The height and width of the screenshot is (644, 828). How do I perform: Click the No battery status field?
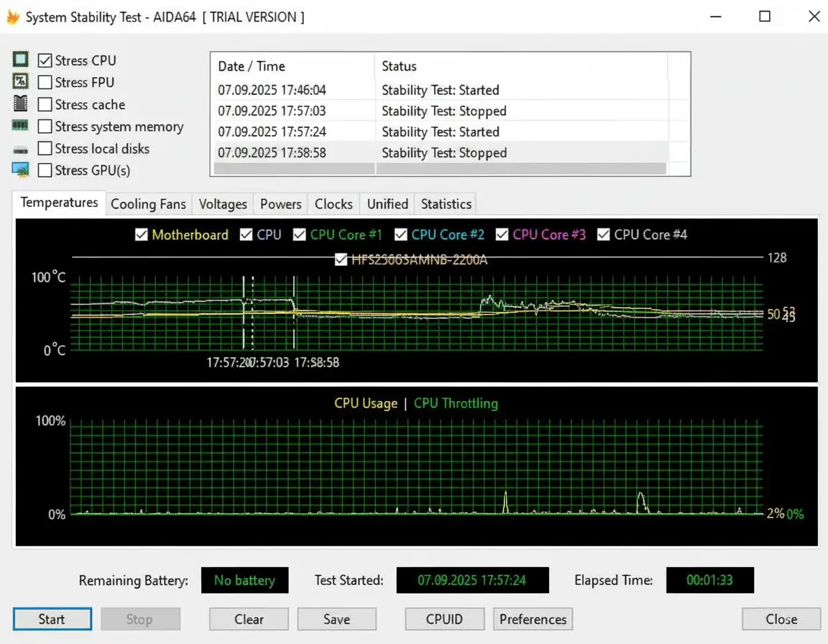(x=244, y=580)
